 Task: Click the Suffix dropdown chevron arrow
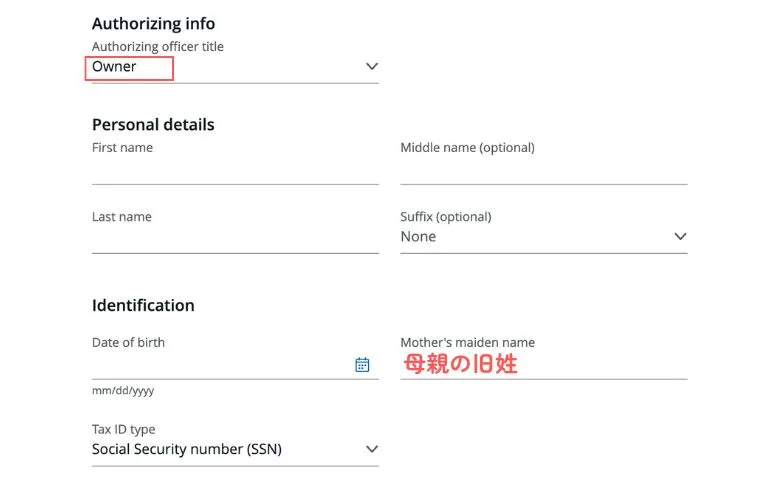tap(680, 237)
